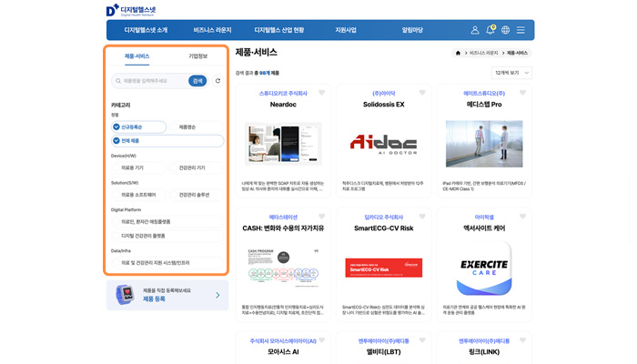Image resolution: width=637 pixels, height=364 pixels.
Task: Open the 아이픽셀 company link
Action: coord(484,217)
